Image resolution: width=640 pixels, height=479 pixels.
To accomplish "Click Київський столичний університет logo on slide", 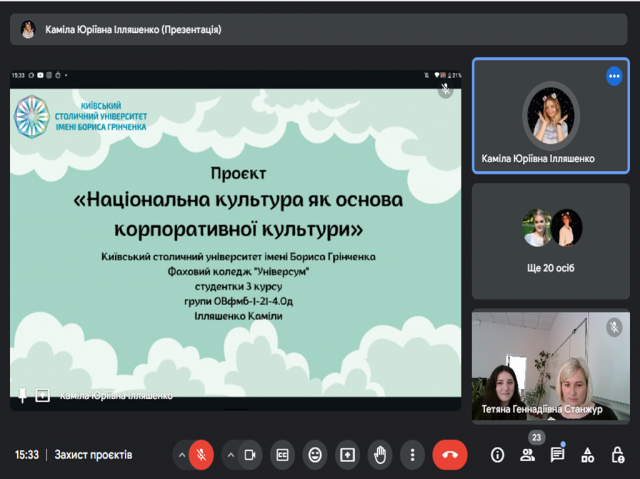I will tap(81, 117).
